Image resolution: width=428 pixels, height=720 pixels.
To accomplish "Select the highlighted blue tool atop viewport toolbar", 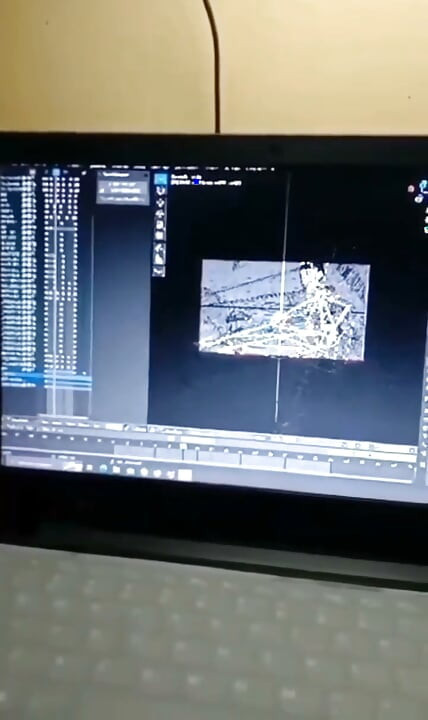I will click(x=160, y=179).
